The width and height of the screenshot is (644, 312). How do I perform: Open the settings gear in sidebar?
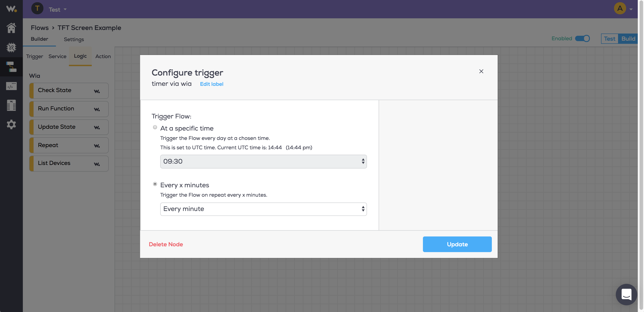(11, 124)
